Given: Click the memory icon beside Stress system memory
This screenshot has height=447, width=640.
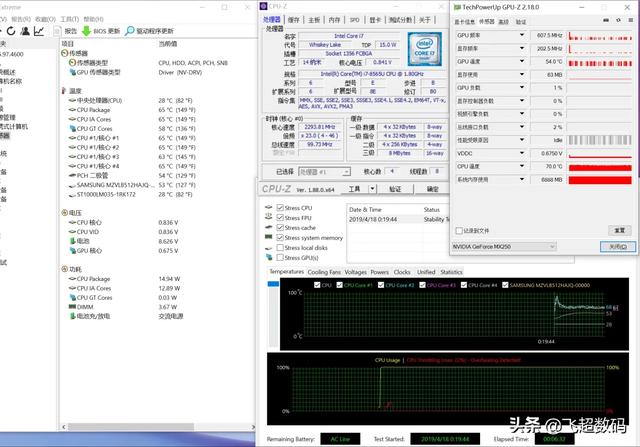Looking at the screenshot, I should [x=269, y=237].
